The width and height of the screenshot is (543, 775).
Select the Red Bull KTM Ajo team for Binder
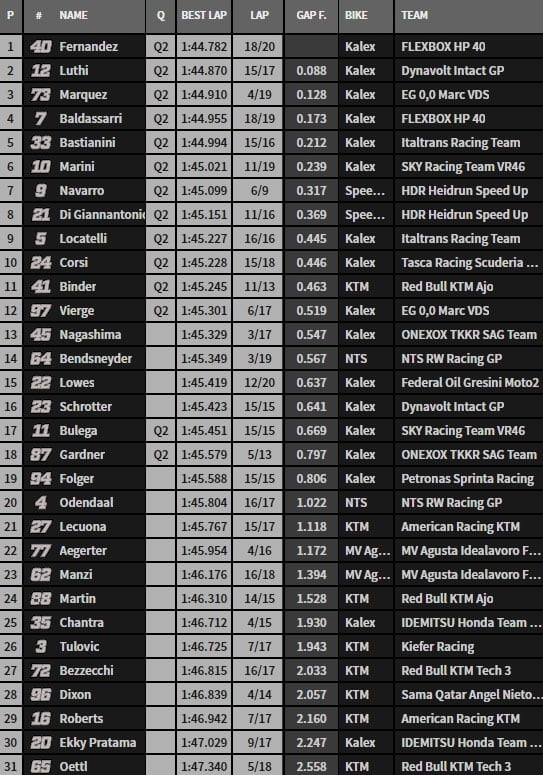pyautogui.click(x=447, y=287)
